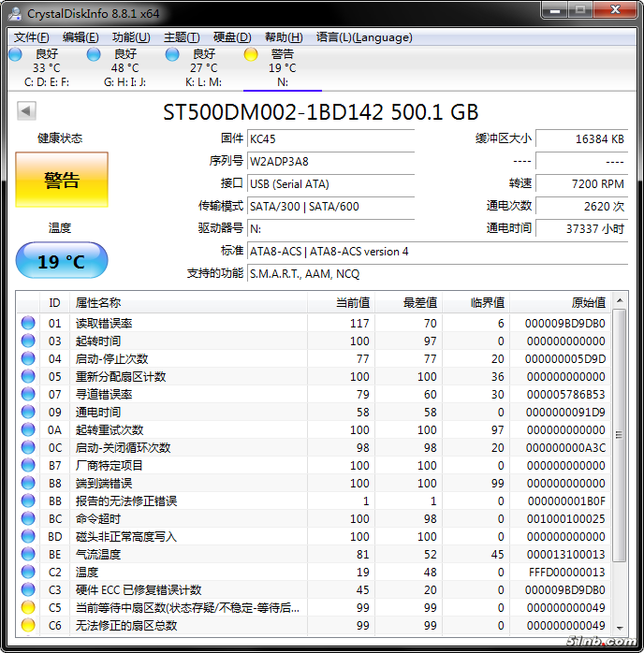This screenshot has height=653, width=644.
Task: Click the transfer mode field SATA/300 | SATA/600
Action: 330,206
